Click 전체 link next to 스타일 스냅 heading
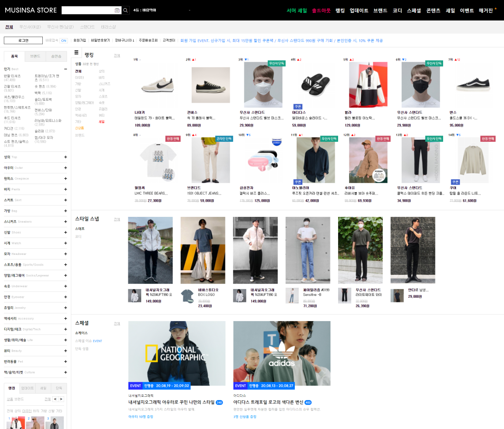 [x=117, y=219]
